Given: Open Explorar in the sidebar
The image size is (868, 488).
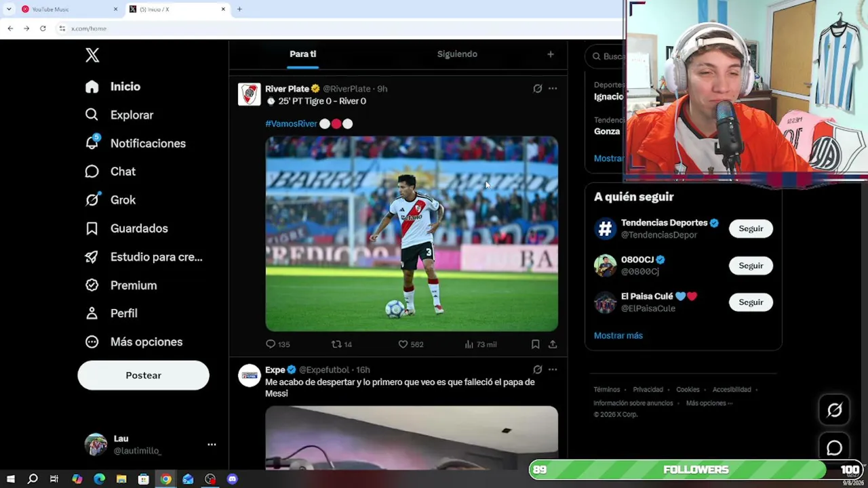Looking at the screenshot, I should pyautogui.click(x=119, y=115).
